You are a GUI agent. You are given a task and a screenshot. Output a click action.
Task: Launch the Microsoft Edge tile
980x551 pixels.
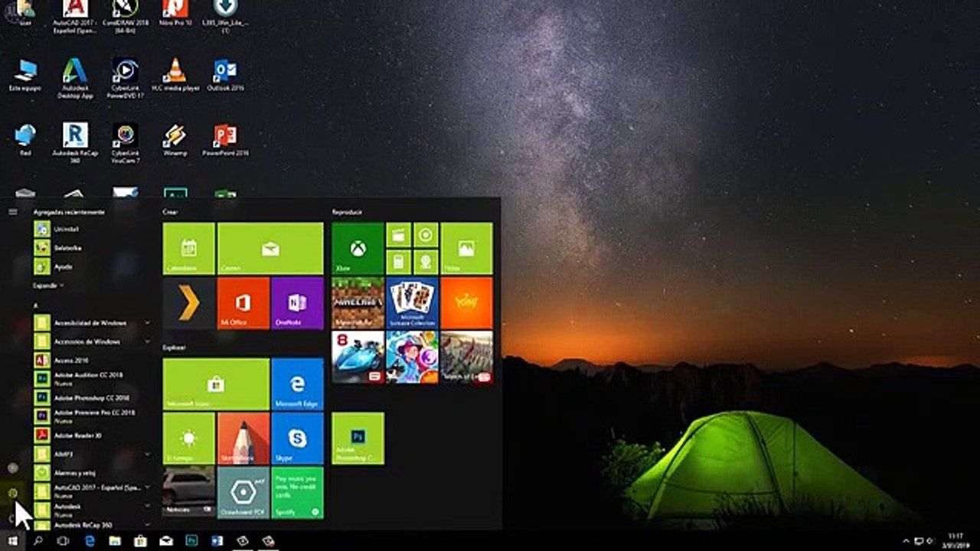click(x=297, y=384)
